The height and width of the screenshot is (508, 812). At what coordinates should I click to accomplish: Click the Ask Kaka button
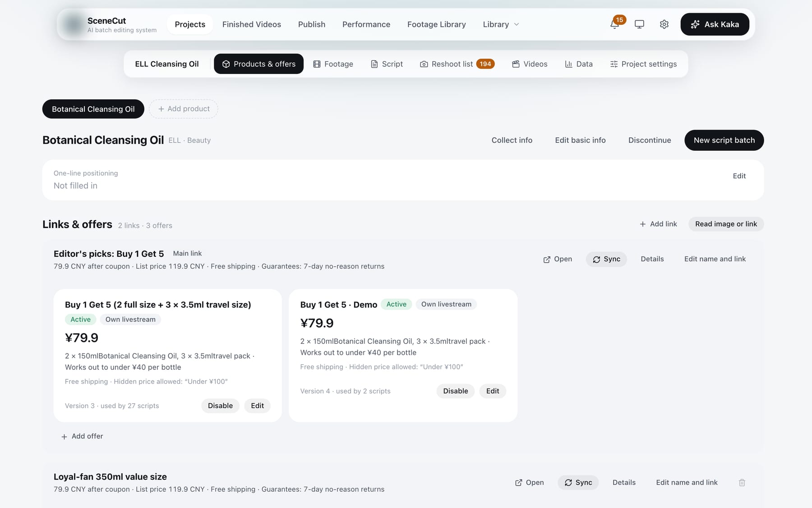(x=715, y=24)
